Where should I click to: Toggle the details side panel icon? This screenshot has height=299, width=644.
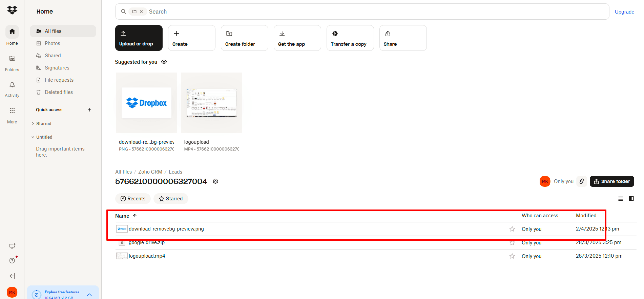click(631, 199)
